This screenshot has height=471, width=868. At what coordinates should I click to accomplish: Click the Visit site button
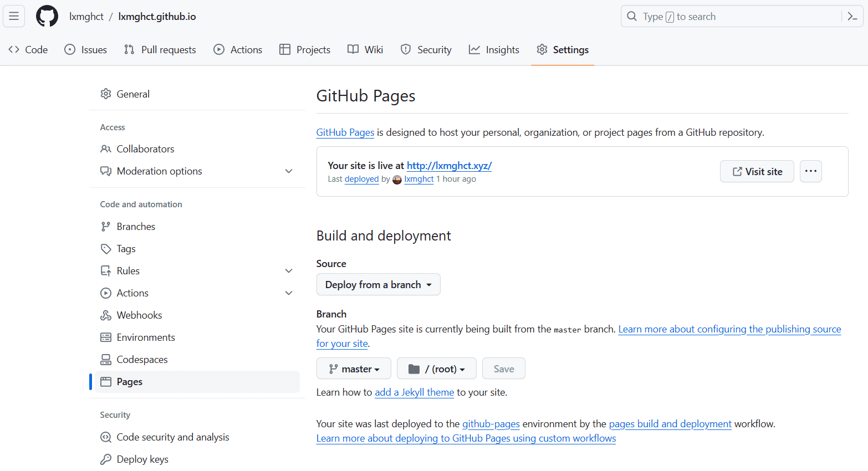click(x=757, y=171)
